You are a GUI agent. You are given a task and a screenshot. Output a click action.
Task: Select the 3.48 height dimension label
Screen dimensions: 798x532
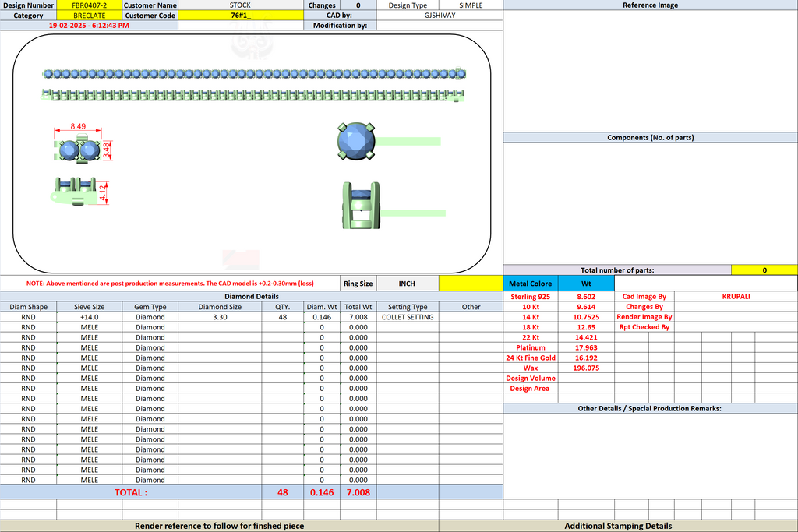(x=106, y=150)
